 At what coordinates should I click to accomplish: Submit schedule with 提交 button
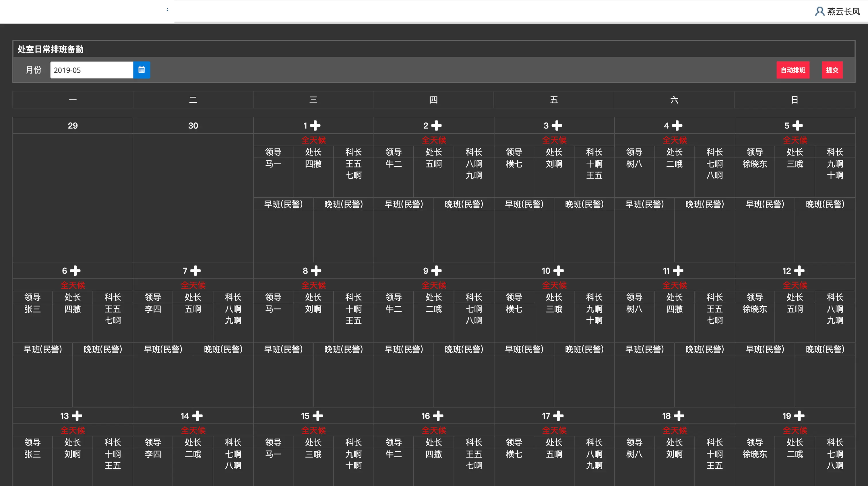(832, 70)
